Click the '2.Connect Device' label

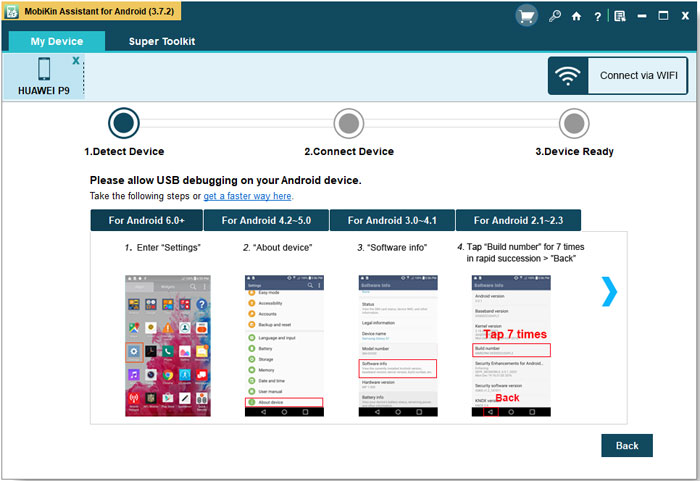click(x=349, y=151)
